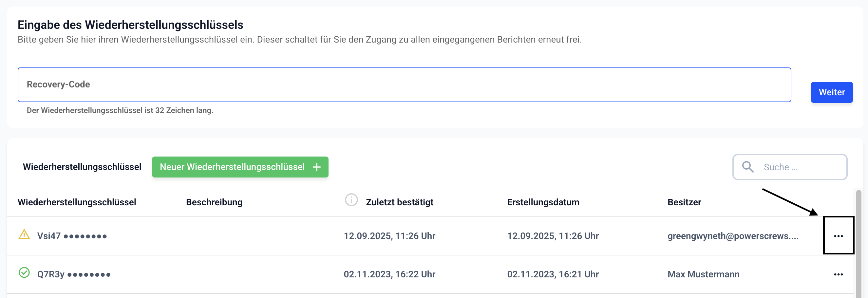Viewport: 868px width, 298px height.
Task: Select the masked key entry Q7R3y
Action: [74, 274]
